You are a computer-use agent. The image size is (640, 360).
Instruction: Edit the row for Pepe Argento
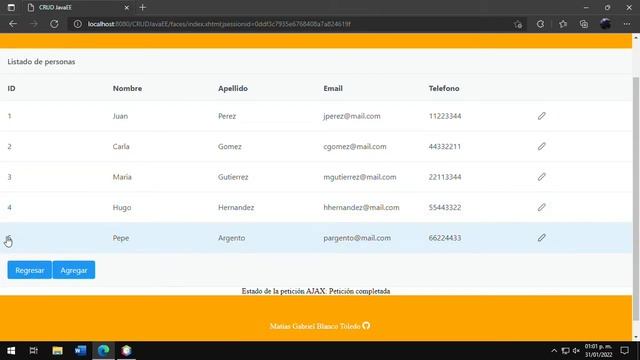541,238
